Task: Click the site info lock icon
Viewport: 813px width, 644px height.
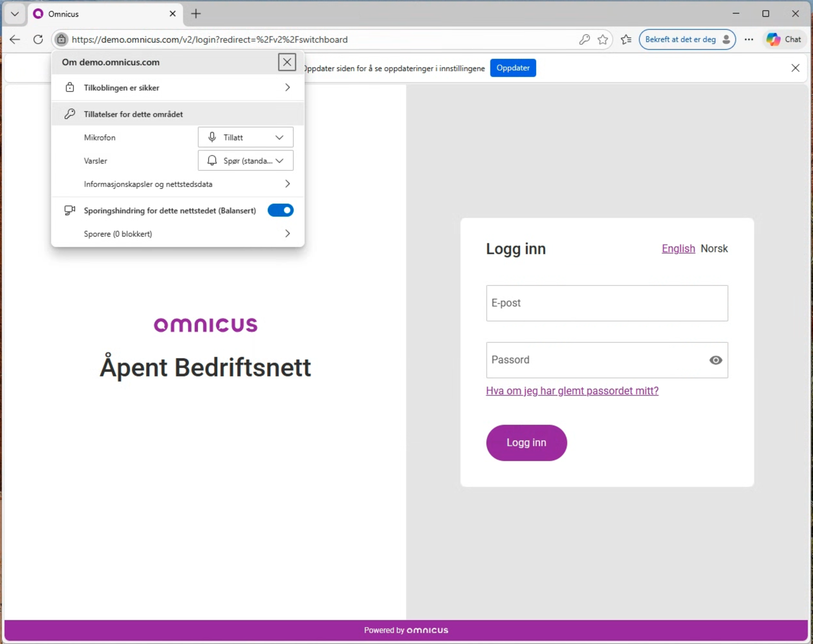Action: 61,39
